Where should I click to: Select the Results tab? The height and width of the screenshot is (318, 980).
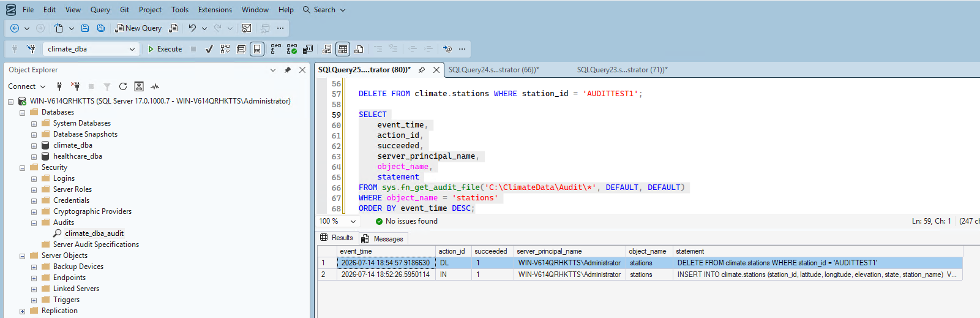click(x=337, y=238)
